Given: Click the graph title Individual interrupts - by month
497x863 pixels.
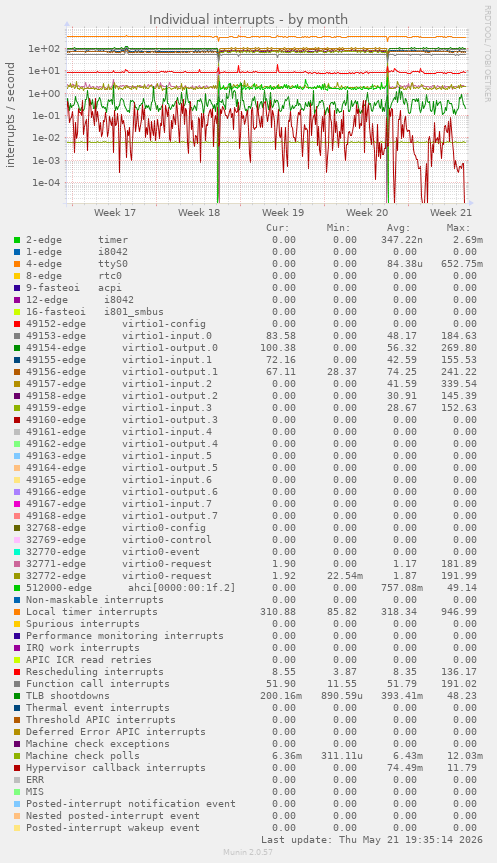Looking at the screenshot, I should (248, 19).
